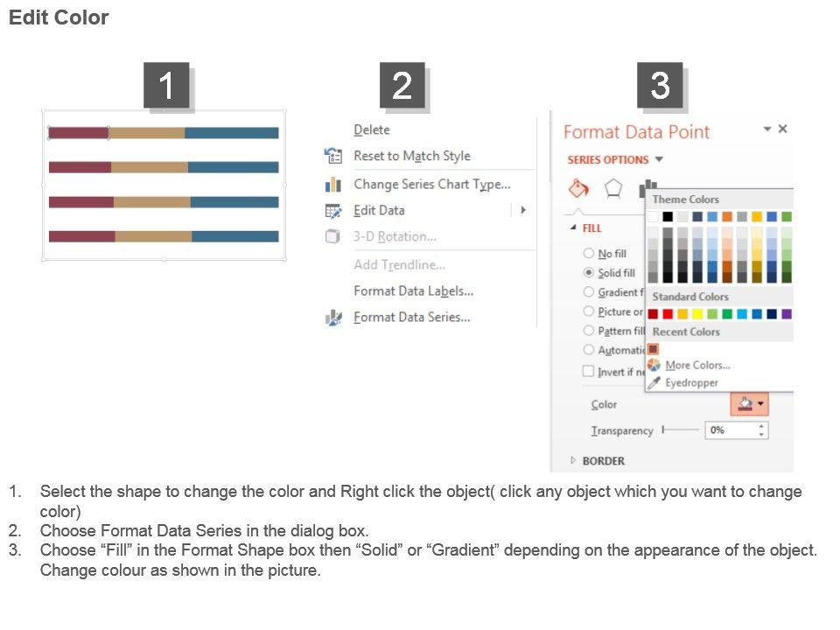Open the More Colors color wheel icon
Image resolution: width=840 pixels, height=630 pixels.
coord(654,365)
